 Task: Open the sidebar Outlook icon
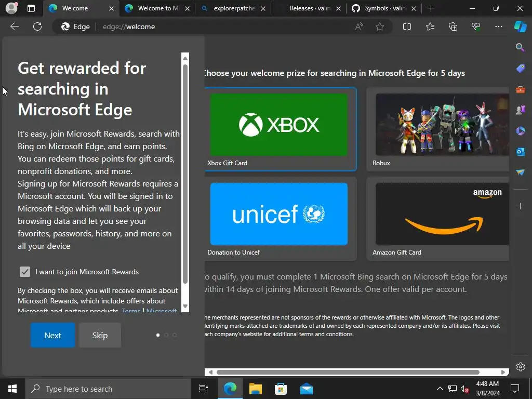pyautogui.click(x=520, y=152)
